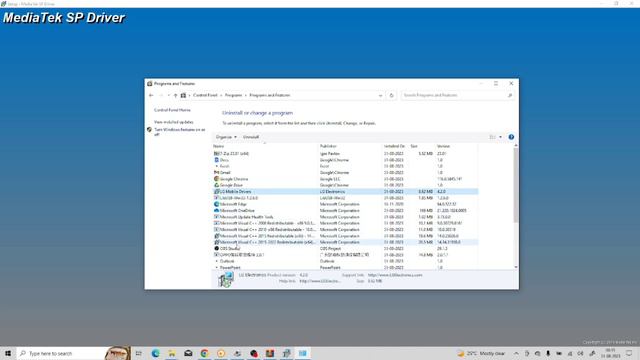Select Microsoft Visual C++ 2008 Redistributable row
The image size is (640, 360).
click(345, 223)
